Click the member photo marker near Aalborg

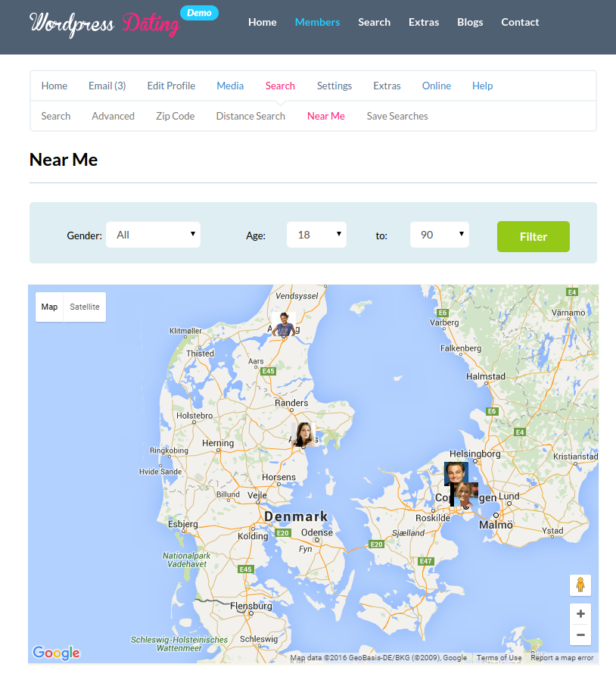click(284, 324)
